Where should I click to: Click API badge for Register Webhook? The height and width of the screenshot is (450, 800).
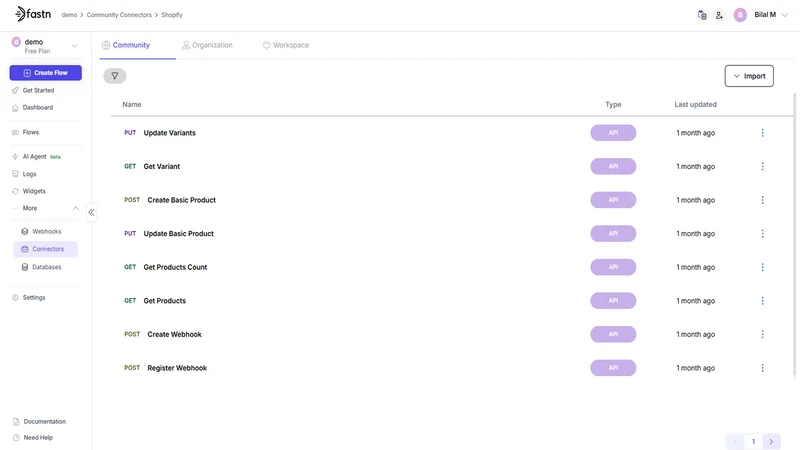[613, 368]
